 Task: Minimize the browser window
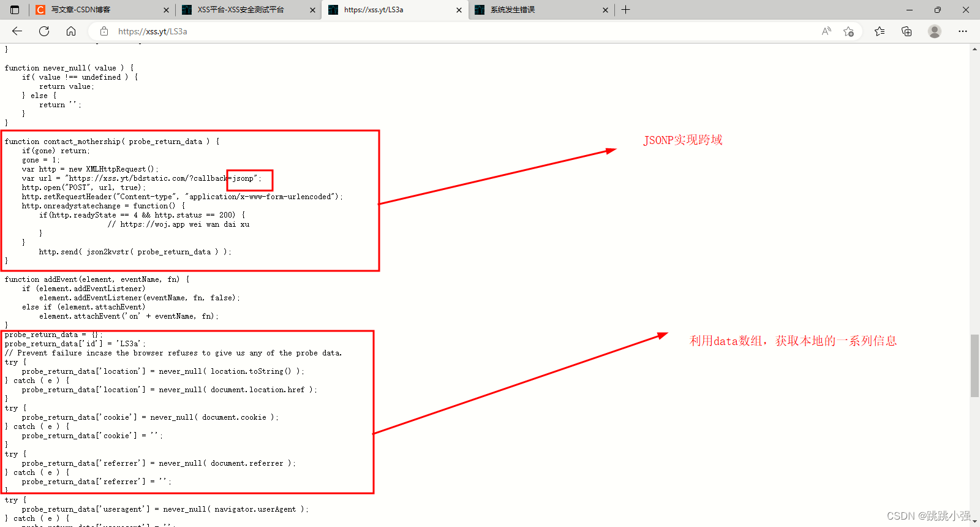point(909,10)
